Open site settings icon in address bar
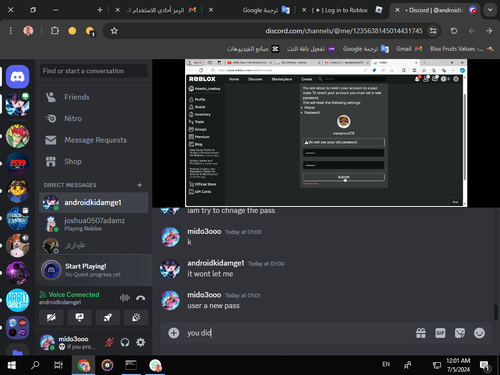 (433, 31)
